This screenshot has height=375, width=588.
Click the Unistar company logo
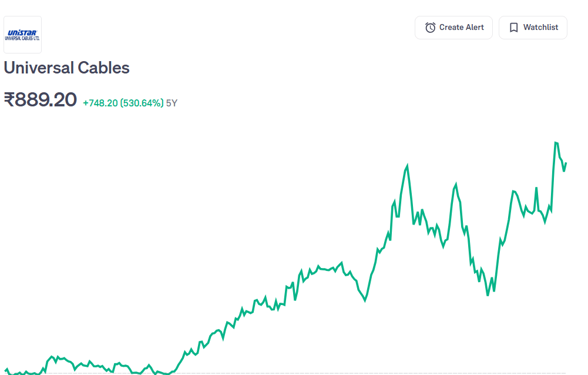tap(22, 35)
